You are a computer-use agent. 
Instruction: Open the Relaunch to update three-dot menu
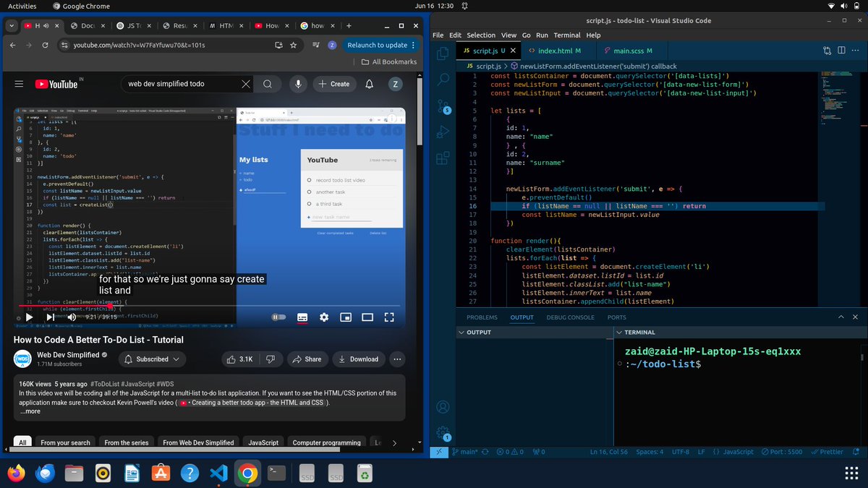click(x=414, y=45)
